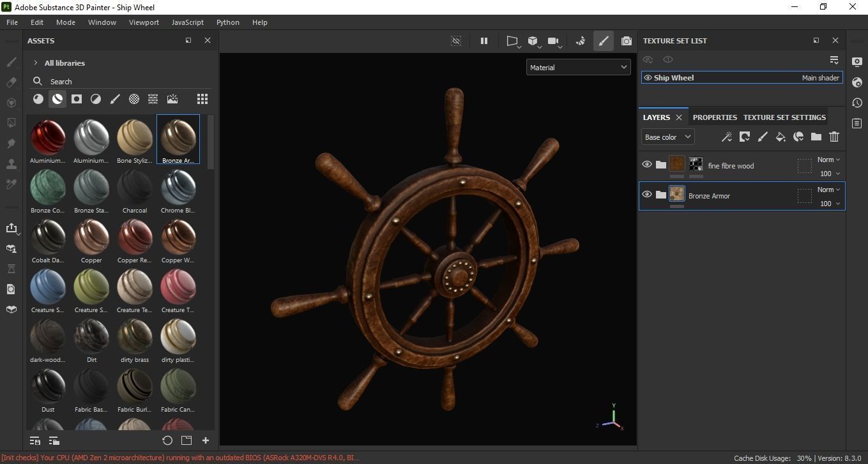Viewport: 868px width, 464px height.
Task: Select the Copper material thumbnail
Action: [91, 241]
